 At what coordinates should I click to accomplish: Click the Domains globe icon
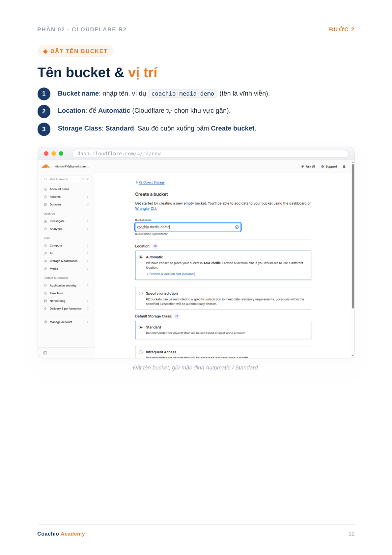45,205
